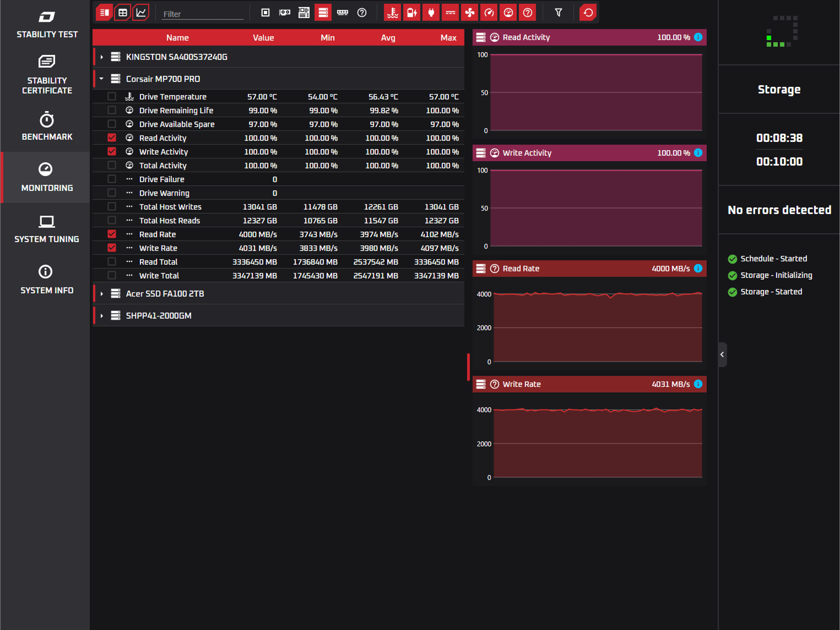Click the info icon on Write Activity graph

click(698, 153)
